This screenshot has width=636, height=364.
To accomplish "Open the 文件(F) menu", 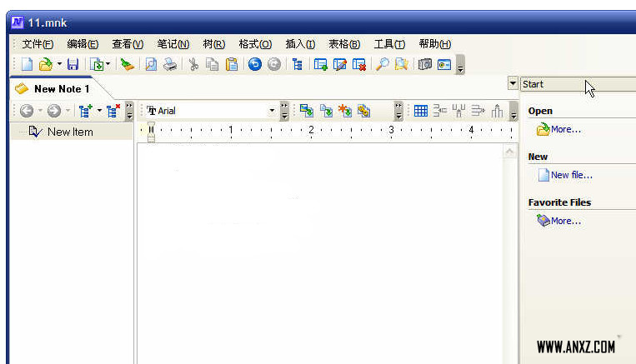I will 38,44.
